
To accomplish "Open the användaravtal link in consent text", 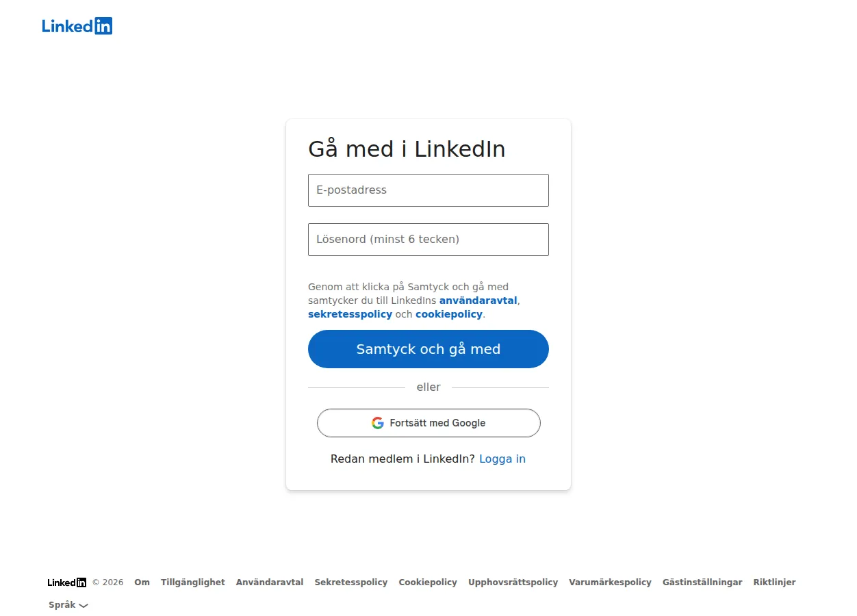I will pos(478,300).
